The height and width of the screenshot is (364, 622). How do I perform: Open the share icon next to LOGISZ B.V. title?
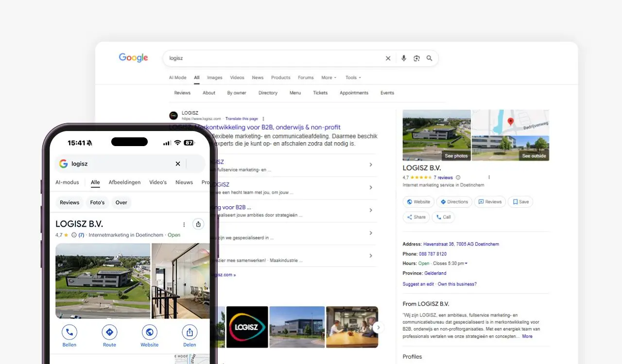198,224
